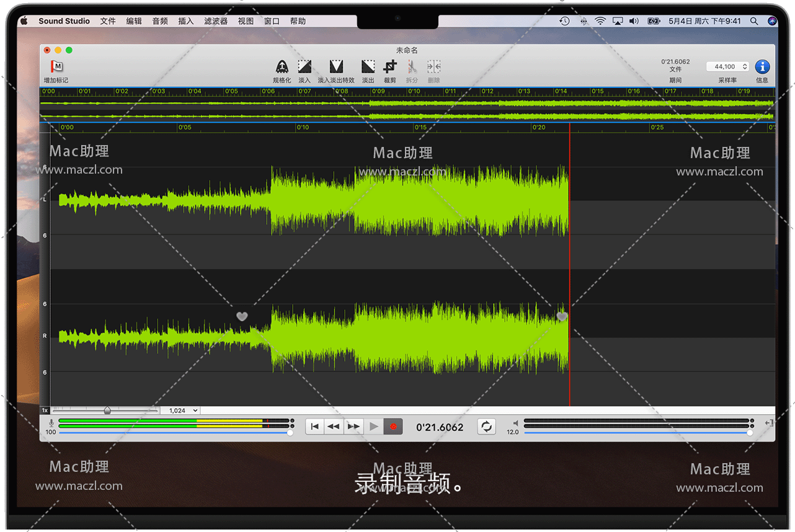Open the 音频 (Audio) menu

coord(160,21)
